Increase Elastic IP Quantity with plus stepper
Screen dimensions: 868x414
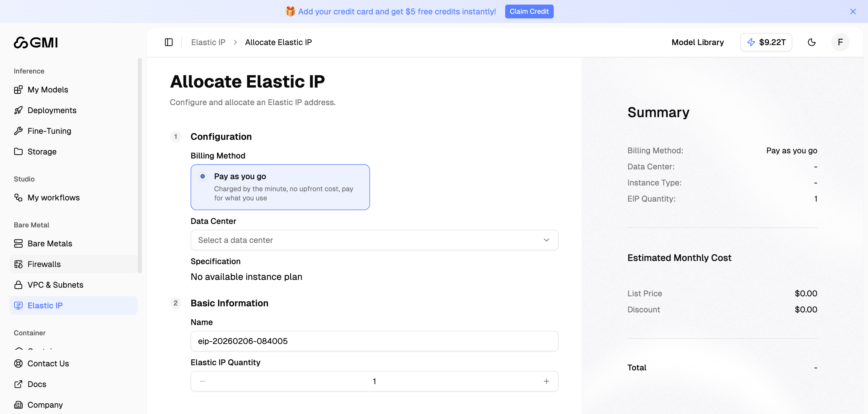click(x=547, y=381)
